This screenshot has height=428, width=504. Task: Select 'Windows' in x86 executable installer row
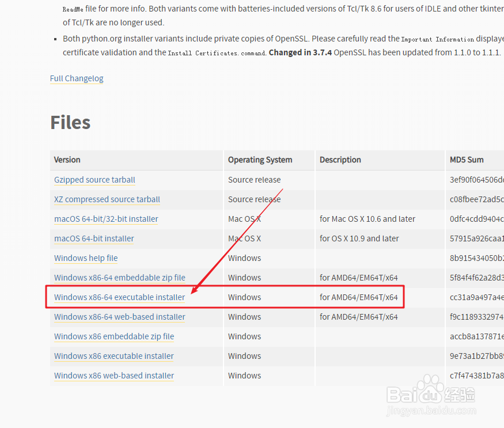244,357
